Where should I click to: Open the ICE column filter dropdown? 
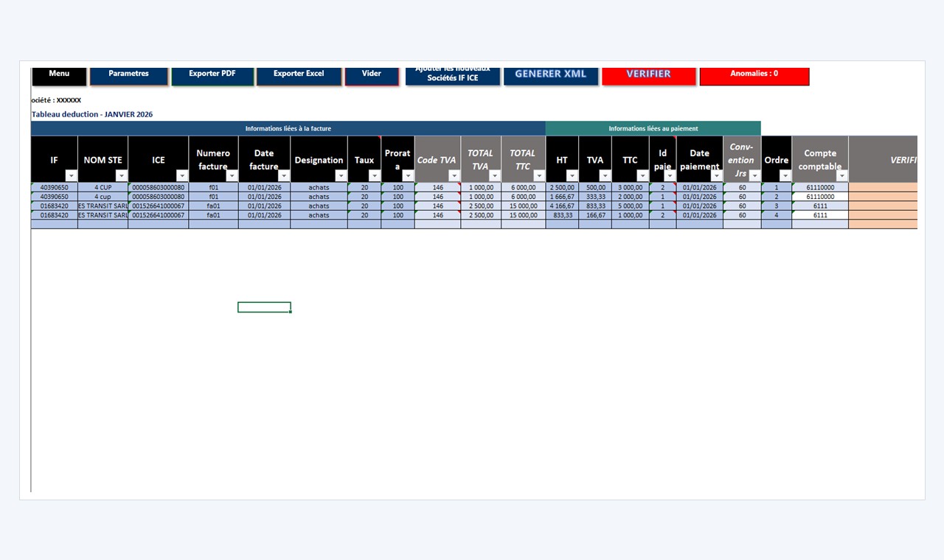point(182,175)
